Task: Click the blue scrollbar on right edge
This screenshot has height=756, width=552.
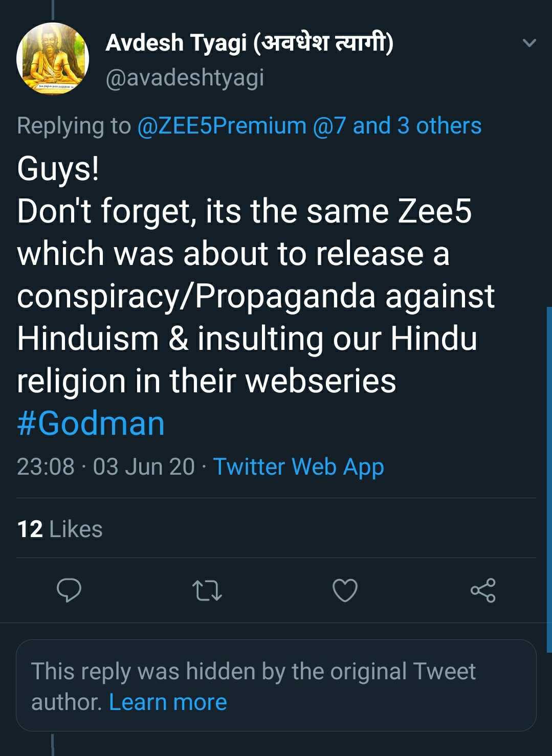Action: tap(549, 460)
